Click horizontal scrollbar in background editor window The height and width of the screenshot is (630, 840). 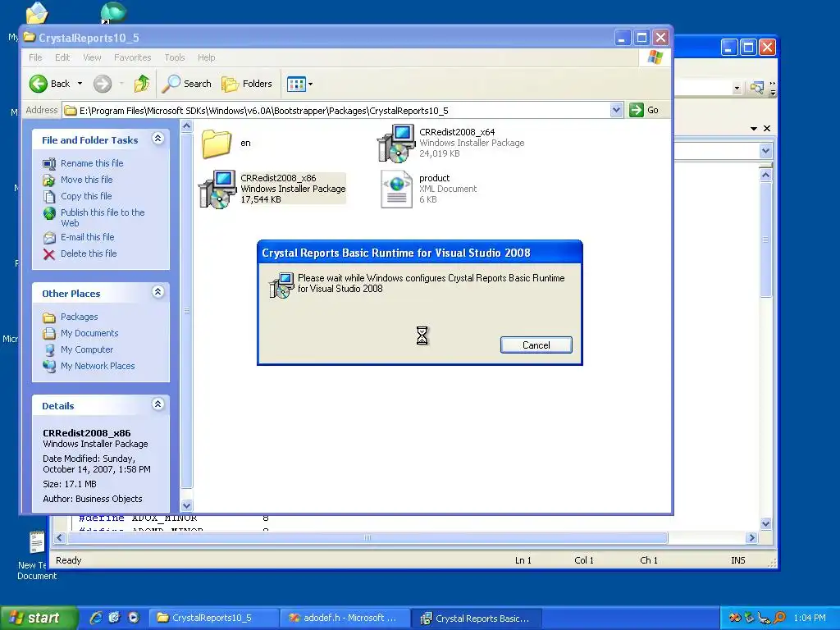click(x=367, y=537)
